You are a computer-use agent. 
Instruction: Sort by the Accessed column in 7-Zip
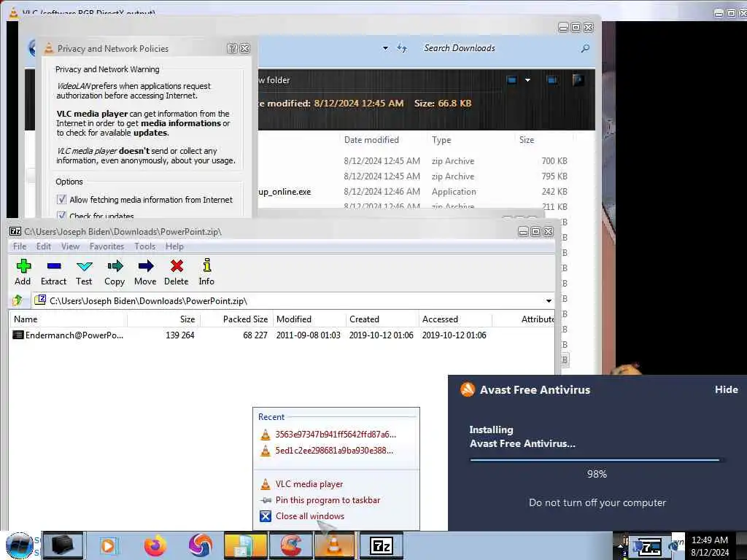pos(455,319)
